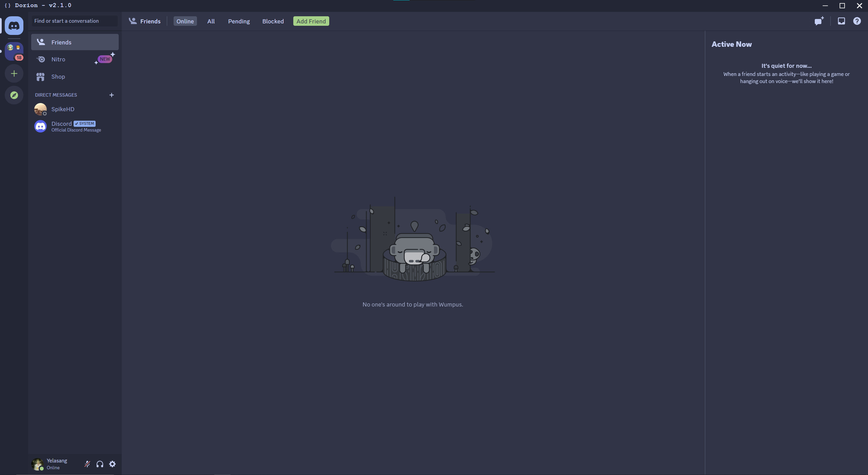Screen dimensions: 868x475
Task: Open Explore Discoverable Servers compass icon
Action: pos(14,95)
